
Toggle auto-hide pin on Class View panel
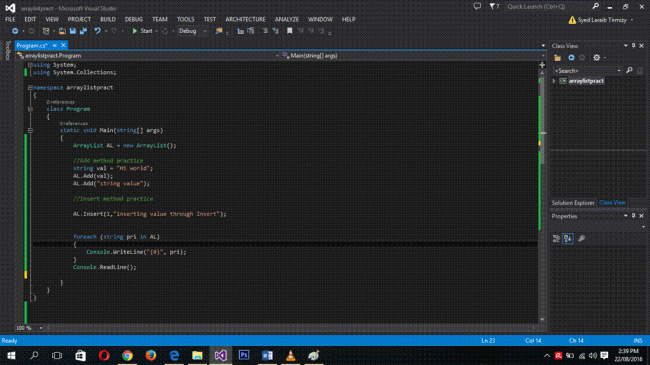pyautogui.click(x=633, y=46)
